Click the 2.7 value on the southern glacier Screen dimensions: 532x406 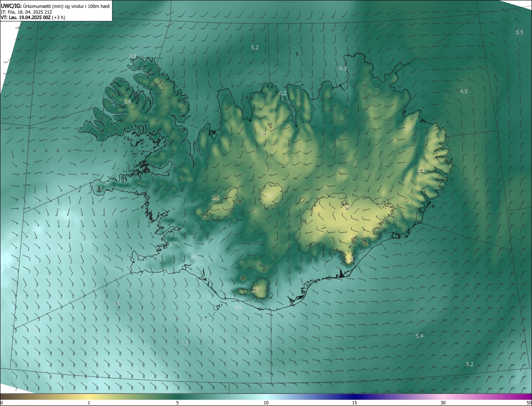[x=256, y=290]
